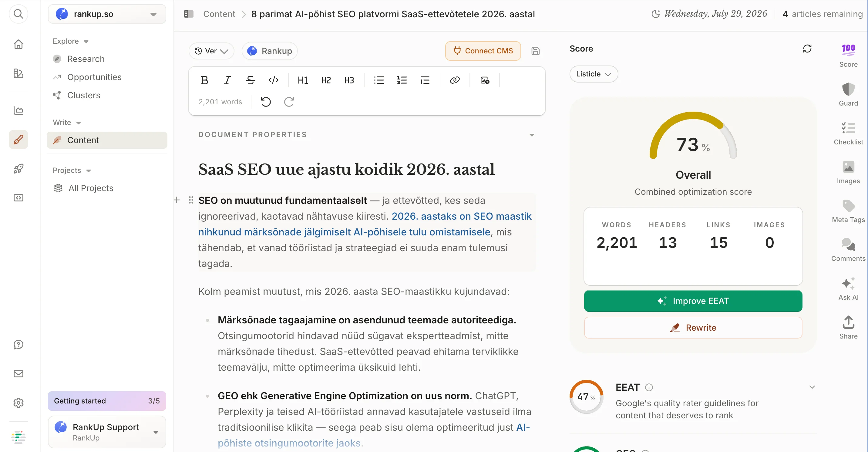This screenshot has width=868, height=452.
Task: Click the EEAT info icon
Action: coord(649,387)
